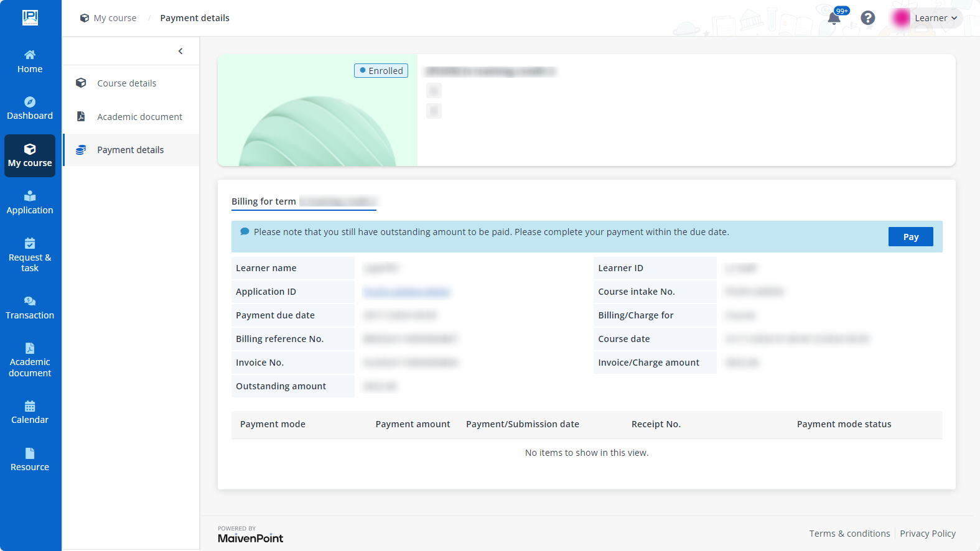Screen dimensions: 980x551
Task: Click the Invoice/Charge amount label
Action: [x=648, y=363]
